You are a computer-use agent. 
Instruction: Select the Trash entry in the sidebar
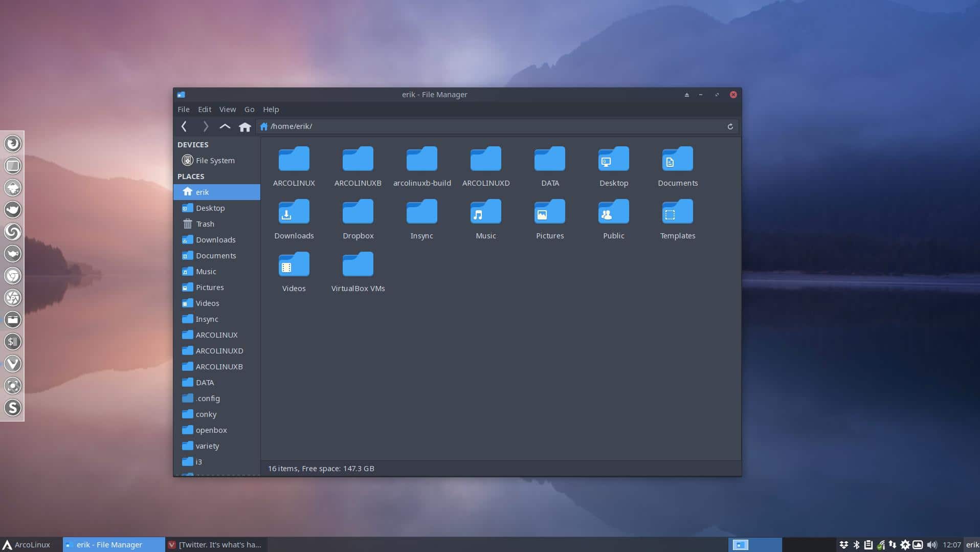205,224
